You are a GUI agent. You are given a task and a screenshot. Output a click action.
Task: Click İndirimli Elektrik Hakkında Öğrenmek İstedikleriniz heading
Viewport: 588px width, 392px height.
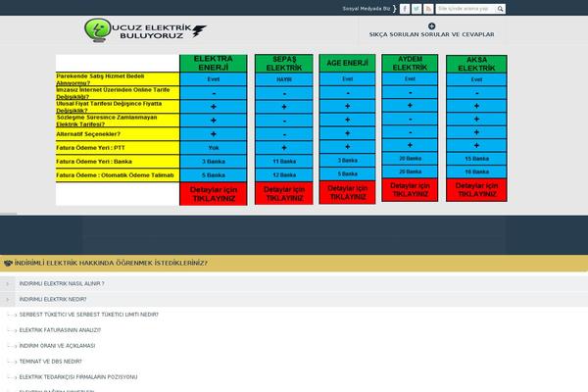[111, 264]
